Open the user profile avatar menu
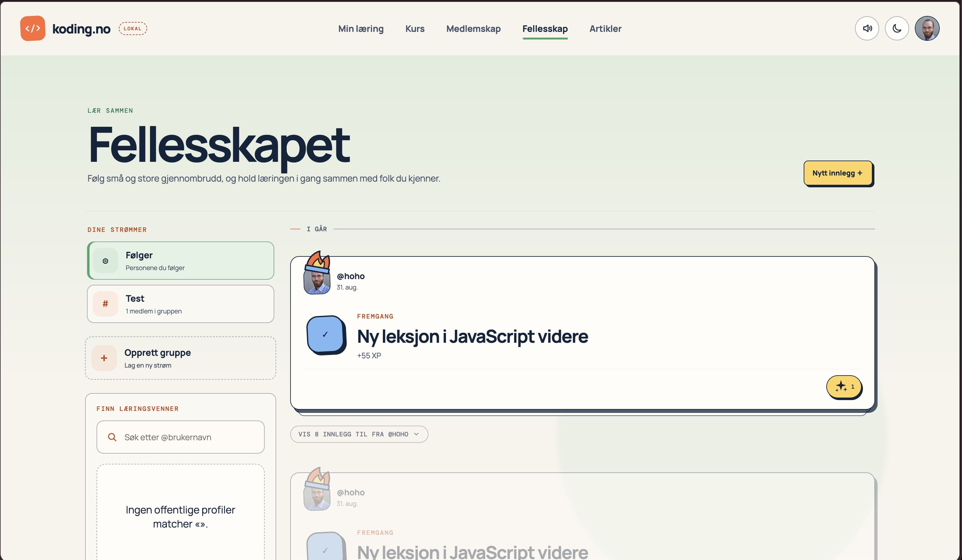Screen dimensions: 962x560 tap(927, 28)
